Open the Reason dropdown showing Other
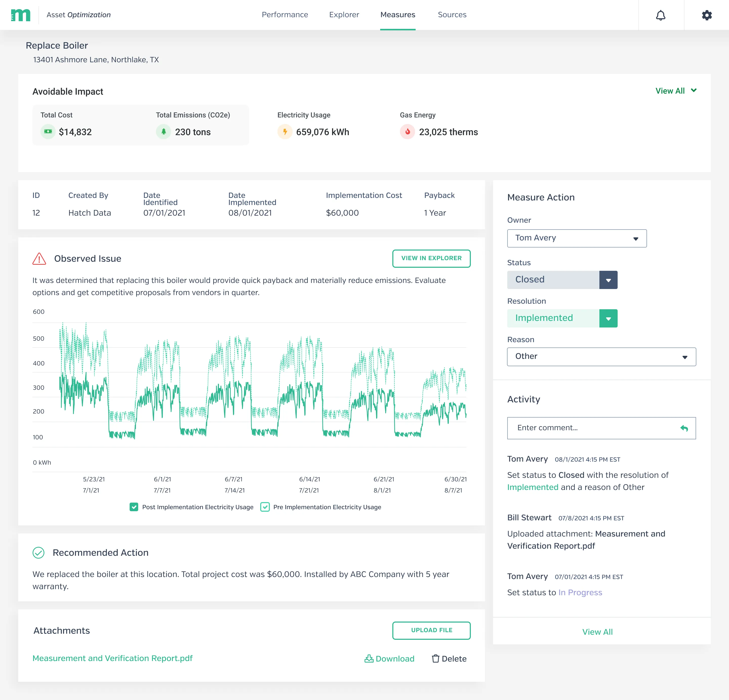The image size is (729, 700). click(x=601, y=357)
